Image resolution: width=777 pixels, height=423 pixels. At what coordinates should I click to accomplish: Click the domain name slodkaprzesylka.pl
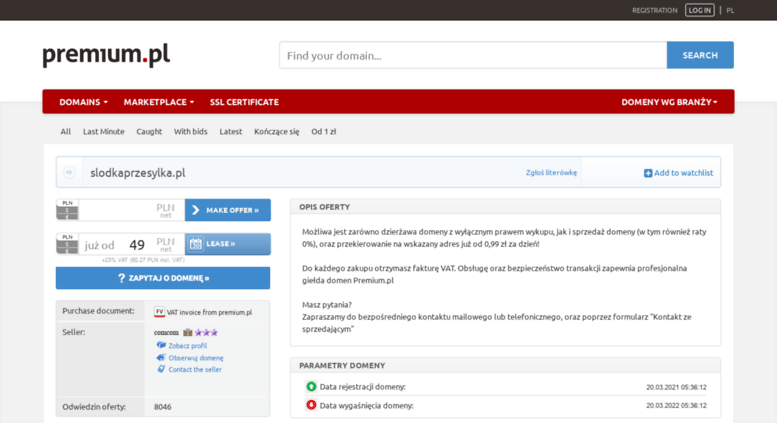coord(138,173)
